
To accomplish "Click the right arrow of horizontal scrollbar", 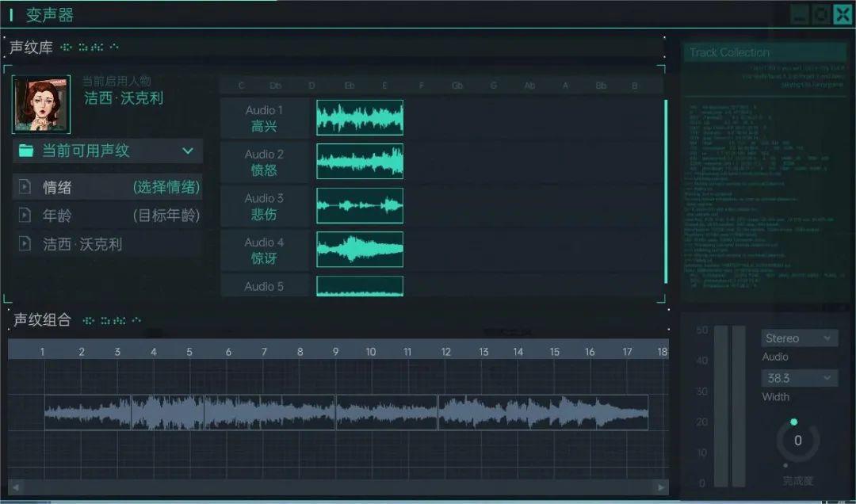I will point(661,487).
